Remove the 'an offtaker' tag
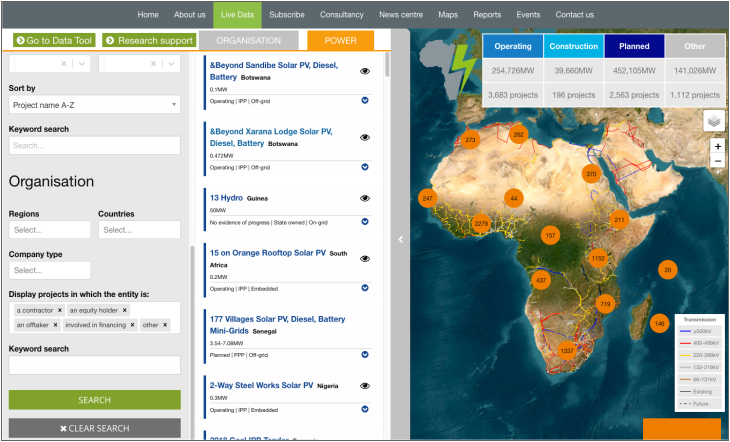 tap(55, 325)
